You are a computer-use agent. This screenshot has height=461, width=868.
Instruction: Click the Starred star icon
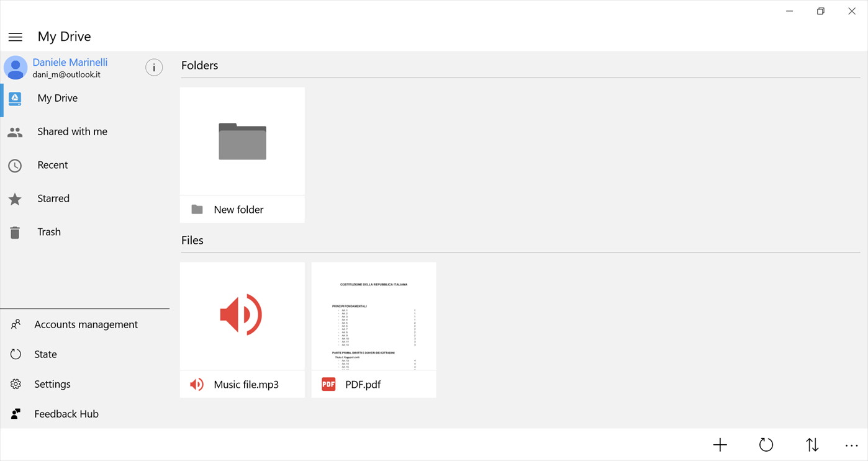tap(16, 199)
